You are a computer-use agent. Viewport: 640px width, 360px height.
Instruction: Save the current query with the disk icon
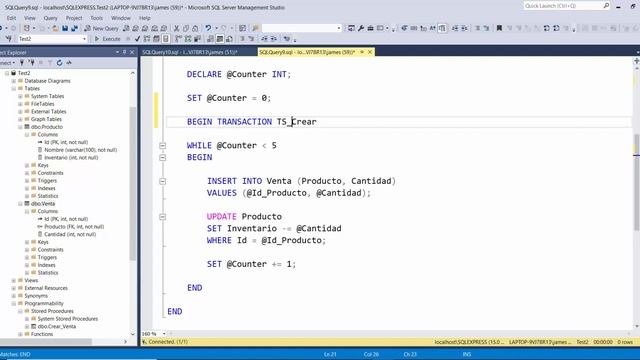[65, 28]
